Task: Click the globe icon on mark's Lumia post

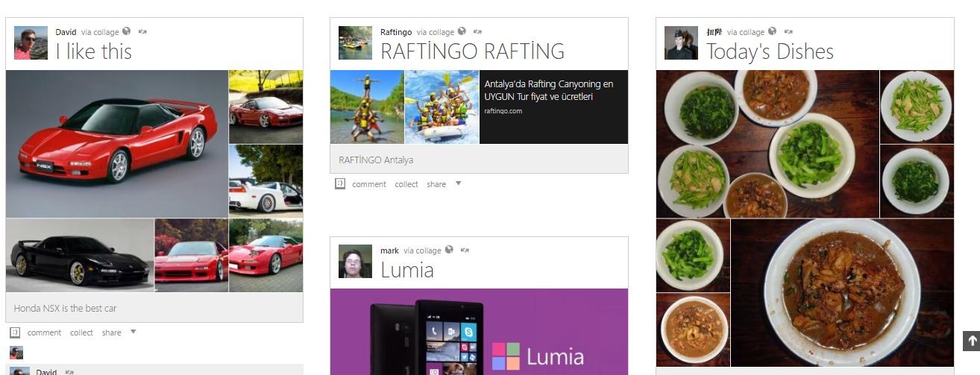Action: [449, 250]
